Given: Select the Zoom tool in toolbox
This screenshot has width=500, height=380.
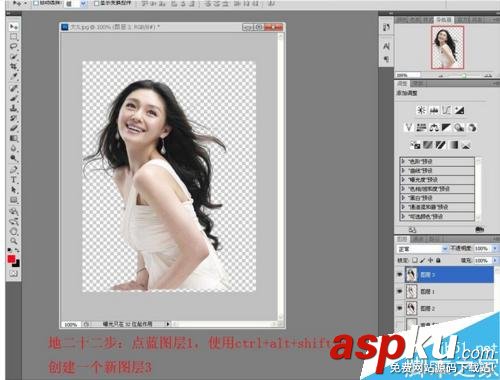Looking at the screenshot, I should (14, 241).
